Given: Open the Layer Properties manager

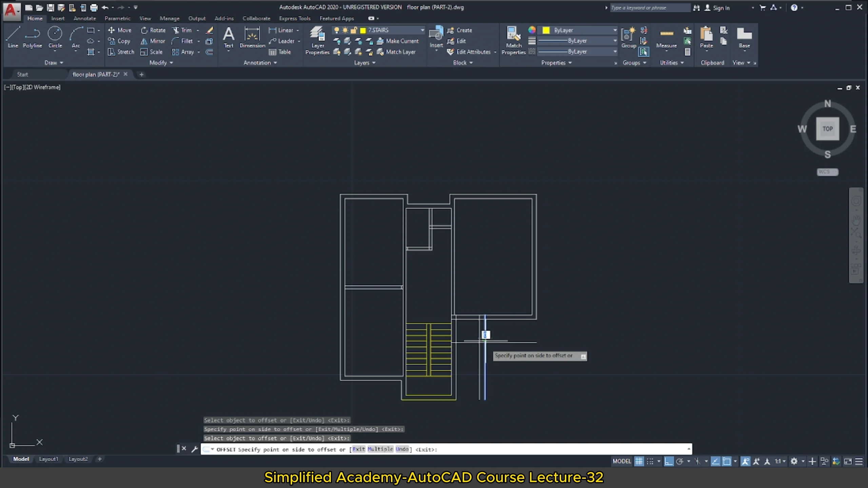Looking at the screenshot, I should coord(317,40).
